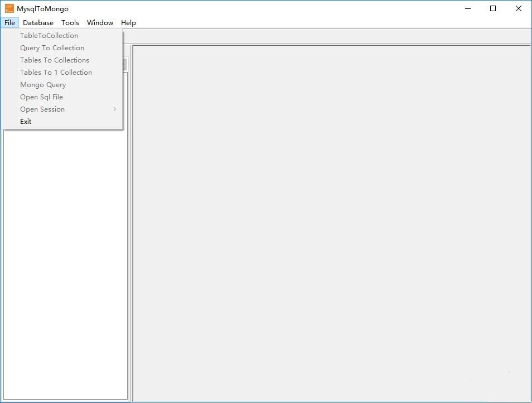Maximize the MysqlToMongo window

(x=493, y=8)
